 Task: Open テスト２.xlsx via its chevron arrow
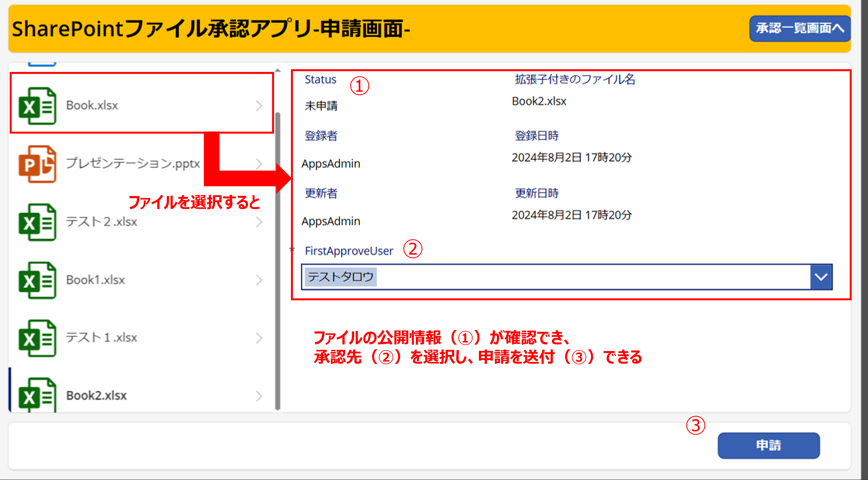(259, 222)
